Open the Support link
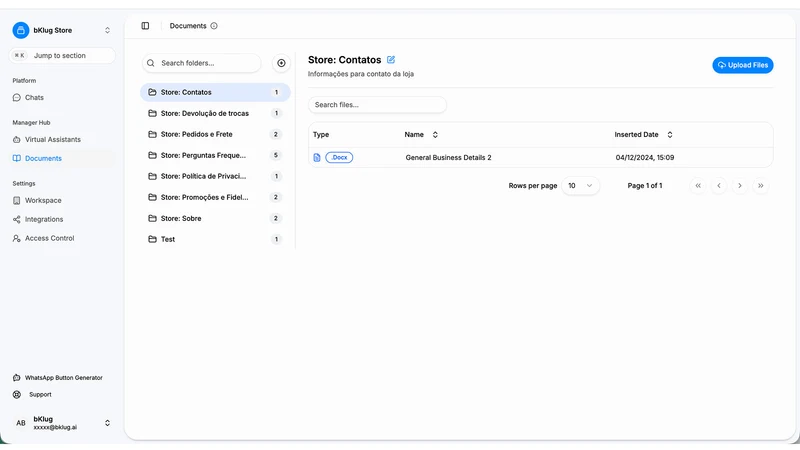 (x=40, y=394)
